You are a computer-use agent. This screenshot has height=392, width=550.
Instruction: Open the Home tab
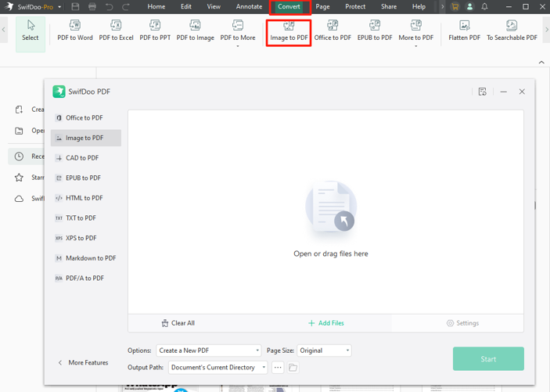pos(156,7)
